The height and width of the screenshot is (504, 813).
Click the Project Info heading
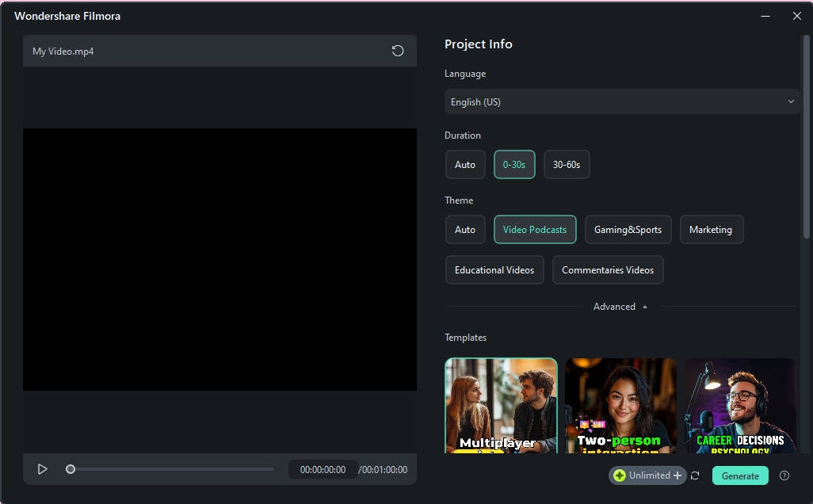[478, 44]
